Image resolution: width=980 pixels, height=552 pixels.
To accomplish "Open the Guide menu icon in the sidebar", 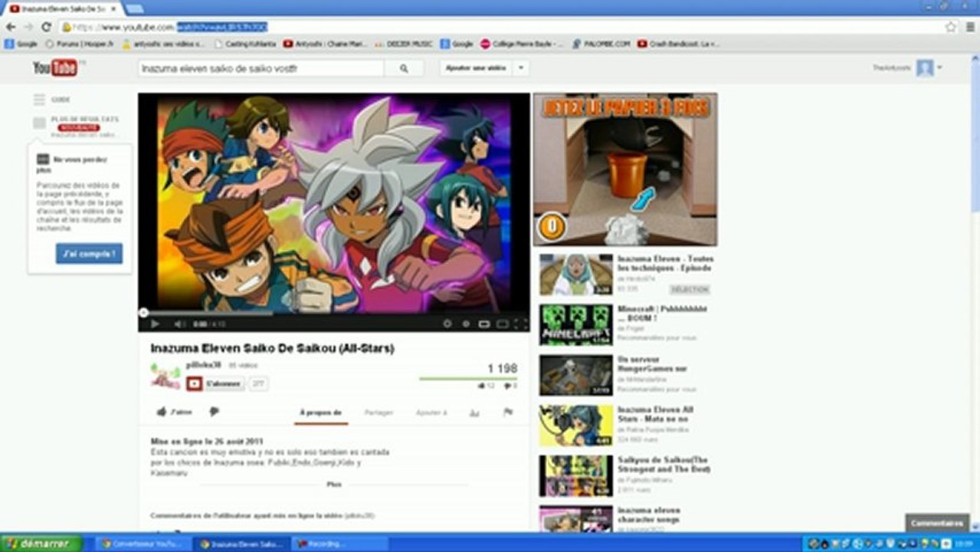I will (39, 100).
